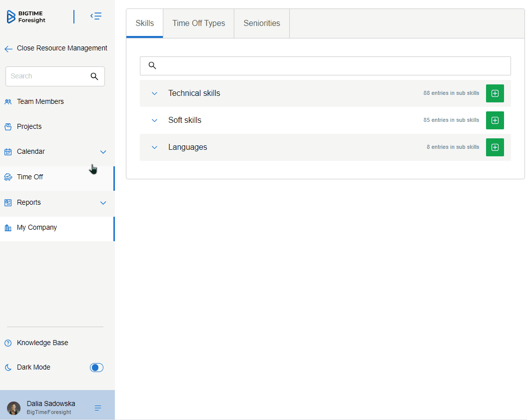
Task: Expand the Reports sidebar submenu
Action: (103, 203)
